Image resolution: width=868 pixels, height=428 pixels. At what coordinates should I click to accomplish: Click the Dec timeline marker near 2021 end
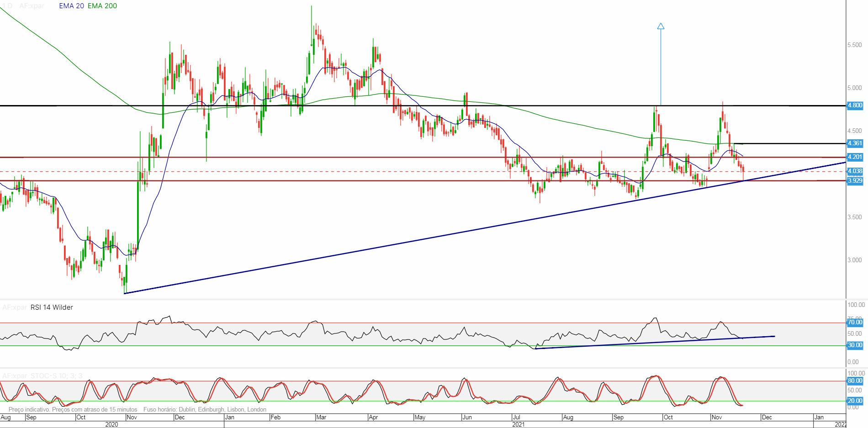[x=767, y=417]
